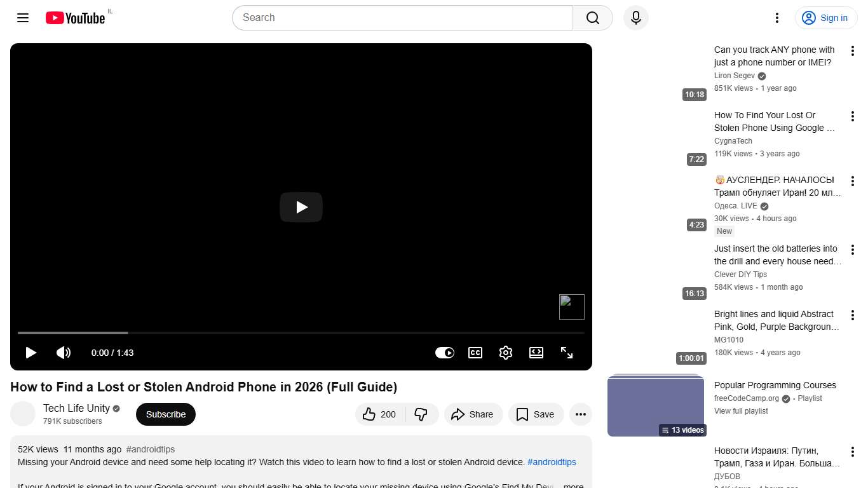Switch to miniplayer view
Screen dimensions: 868x488
coord(536,353)
